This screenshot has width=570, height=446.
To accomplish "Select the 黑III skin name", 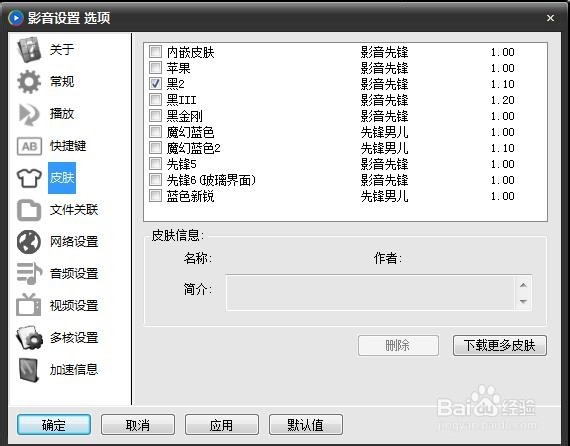I will pyautogui.click(x=181, y=100).
